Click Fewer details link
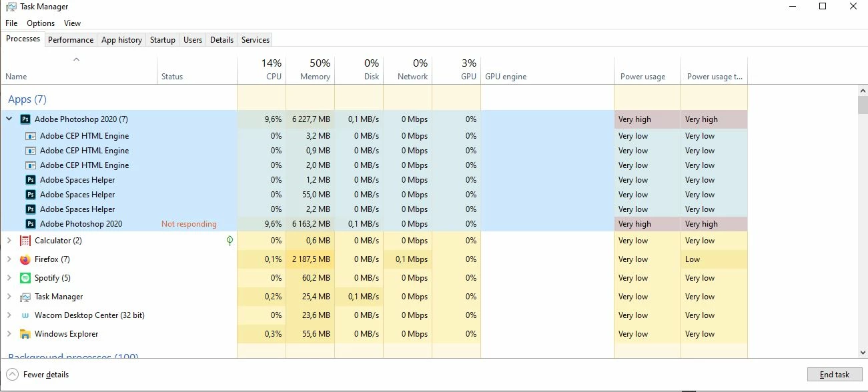 click(46, 375)
